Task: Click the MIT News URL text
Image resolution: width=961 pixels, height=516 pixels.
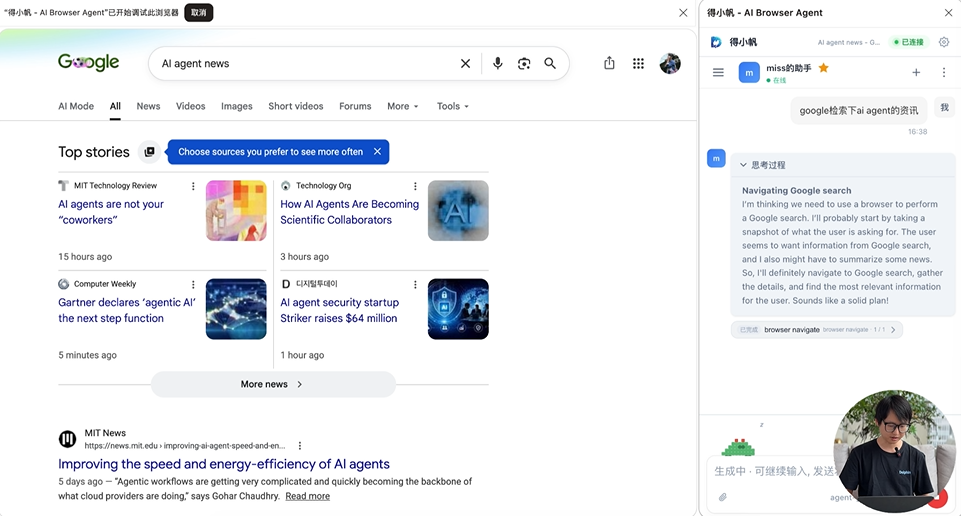Action: click(x=184, y=446)
